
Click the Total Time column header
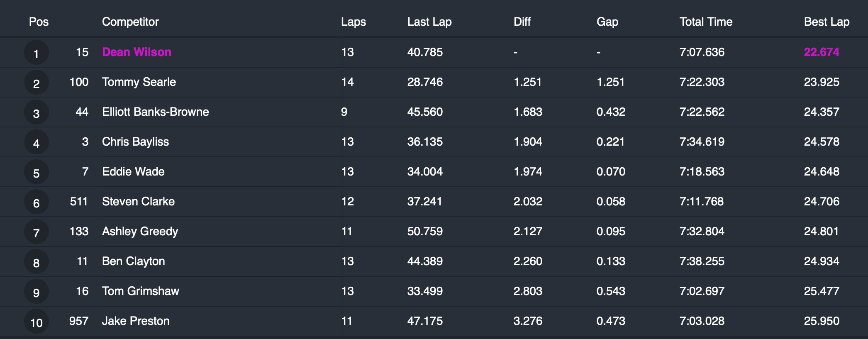point(706,22)
